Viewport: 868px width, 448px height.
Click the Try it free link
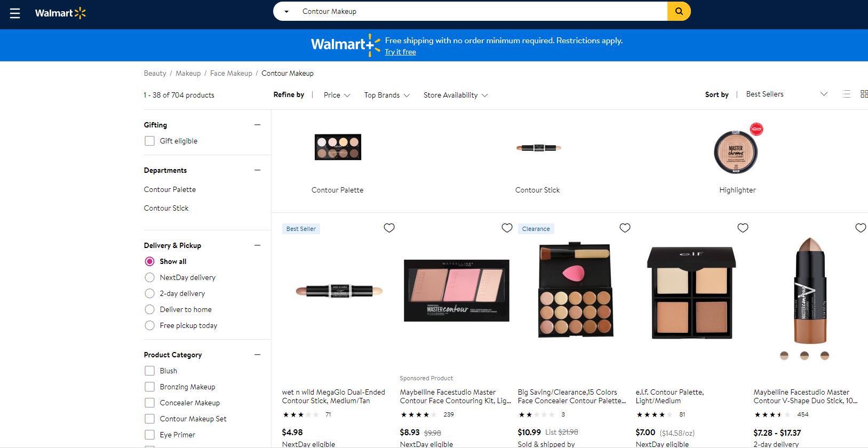400,52
